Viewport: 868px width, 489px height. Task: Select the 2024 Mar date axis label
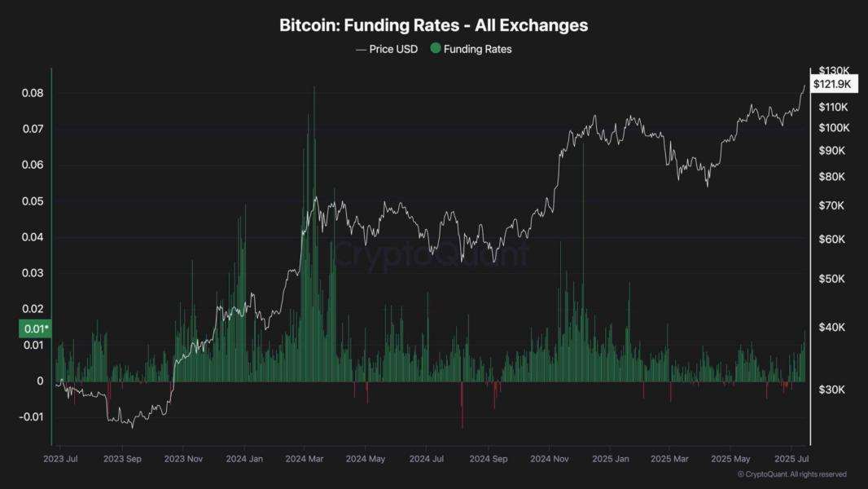coord(305,459)
